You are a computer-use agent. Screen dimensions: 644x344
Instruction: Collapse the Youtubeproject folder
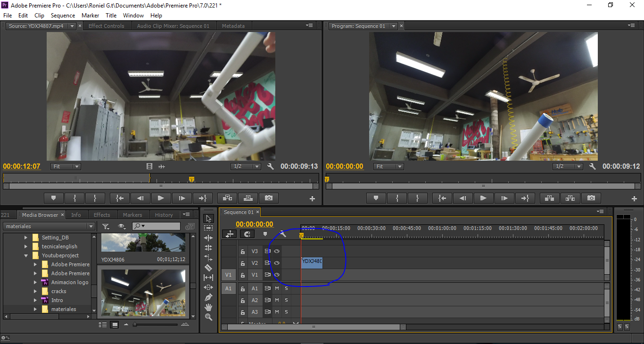click(x=26, y=255)
